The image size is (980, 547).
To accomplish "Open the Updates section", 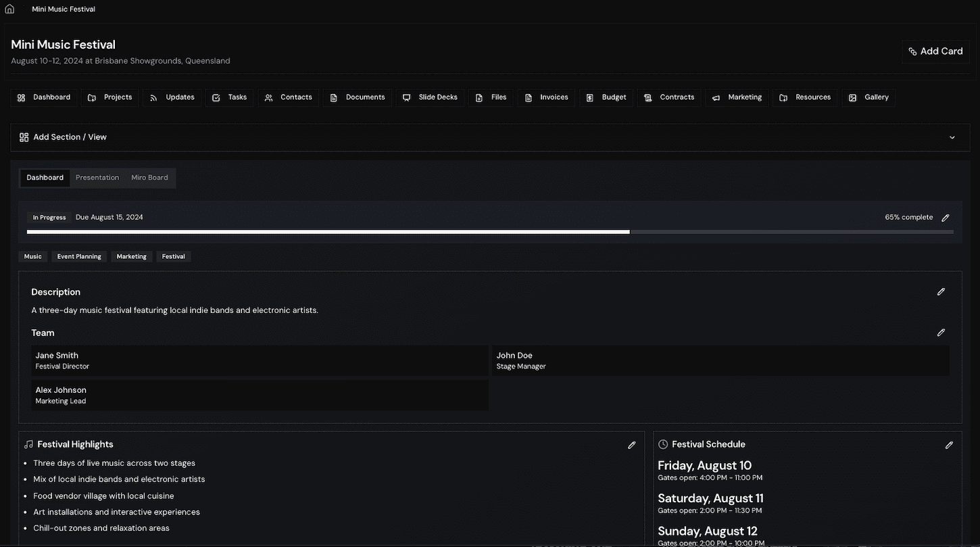I will (172, 97).
